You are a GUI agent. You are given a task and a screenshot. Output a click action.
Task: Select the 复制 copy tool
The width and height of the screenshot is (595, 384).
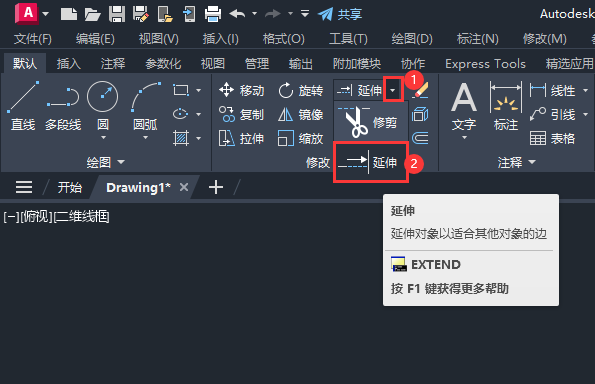point(241,114)
